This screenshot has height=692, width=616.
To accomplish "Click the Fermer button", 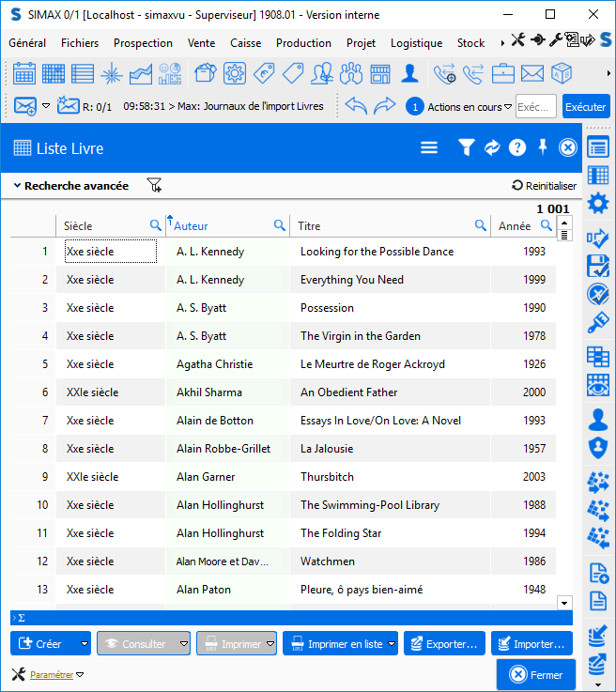I will click(x=535, y=674).
